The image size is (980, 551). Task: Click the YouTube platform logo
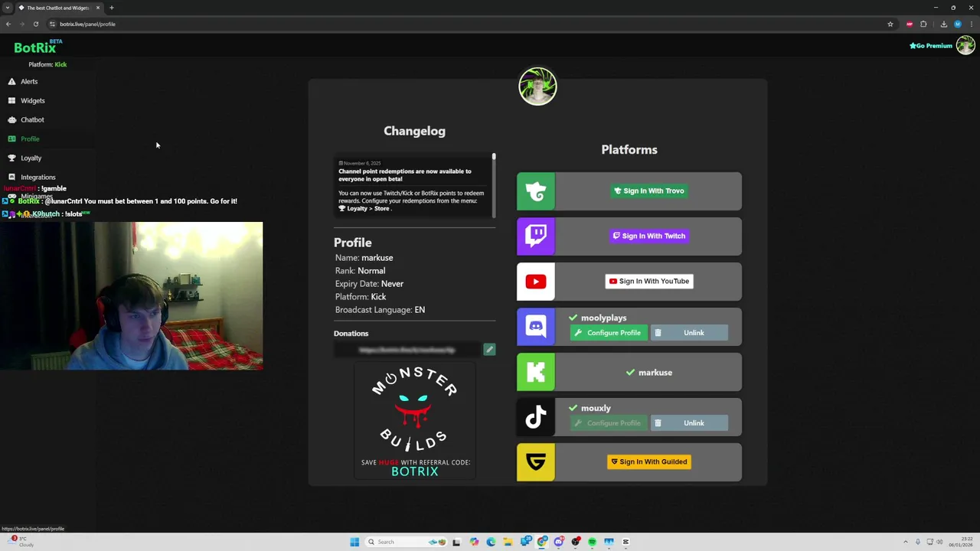point(536,282)
